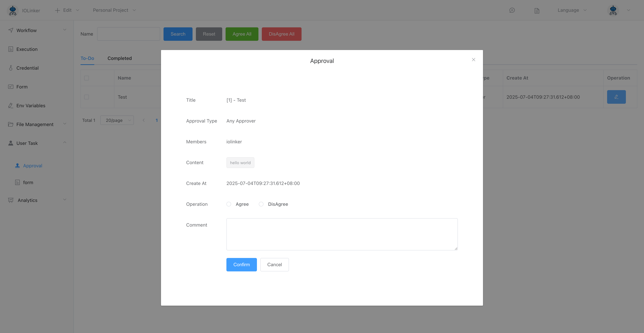Open the document icon in top bar
Screen dimensions: 644x333
[537, 11]
